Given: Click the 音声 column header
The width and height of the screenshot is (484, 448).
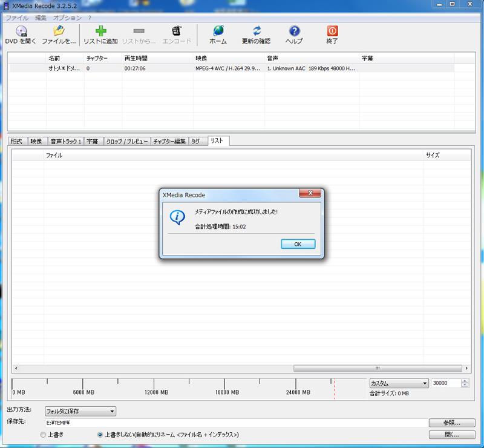Looking at the screenshot, I should (312, 58).
